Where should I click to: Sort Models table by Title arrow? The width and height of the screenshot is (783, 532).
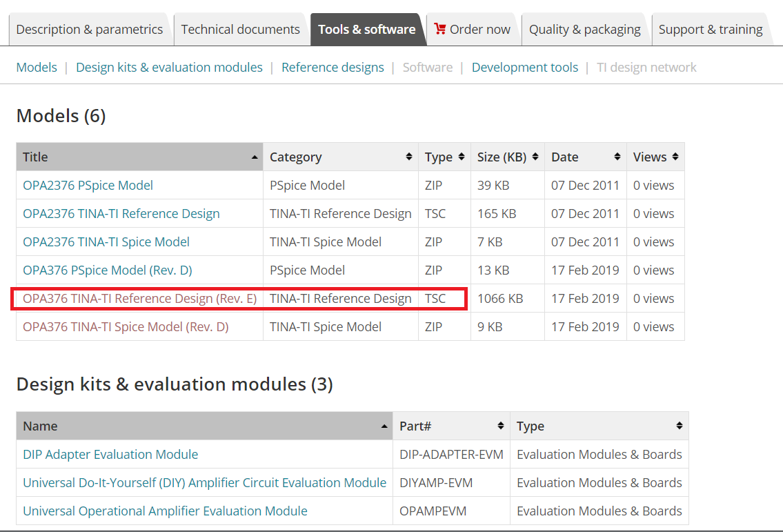click(254, 157)
